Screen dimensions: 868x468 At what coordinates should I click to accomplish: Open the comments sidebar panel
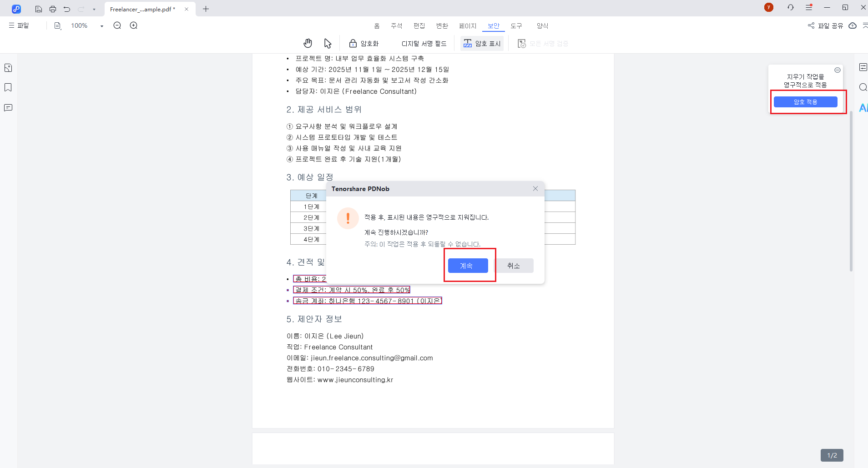[8, 108]
